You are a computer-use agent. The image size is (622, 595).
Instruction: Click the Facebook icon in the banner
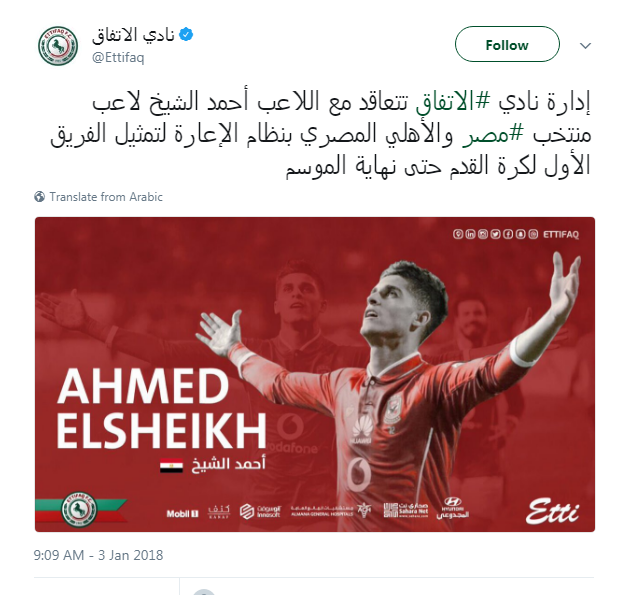[x=508, y=234]
